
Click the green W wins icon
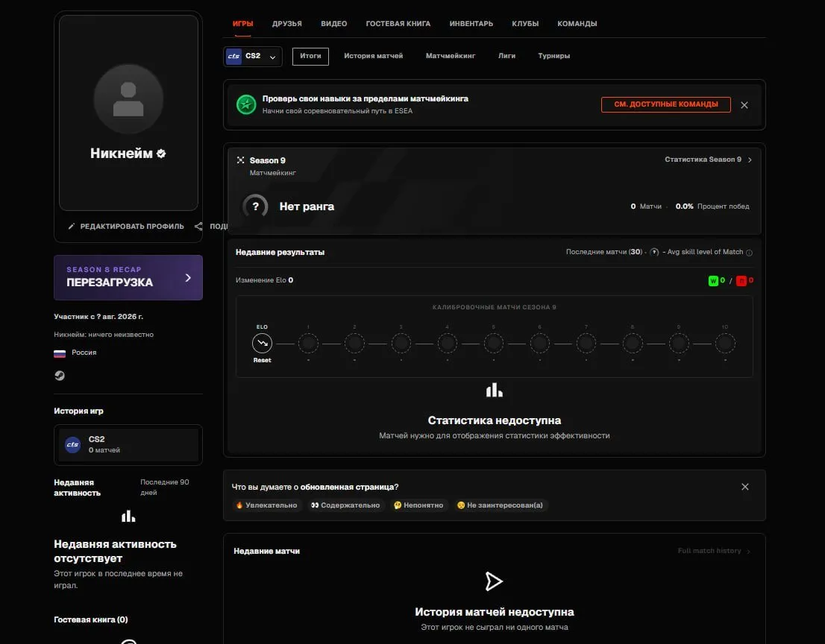tap(713, 281)
